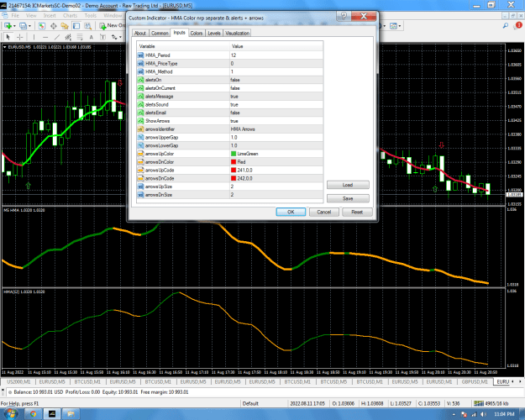Expand the Templates dropdown arrow
Viewport: 525px width, 420px height.
[x=400, y=26]
